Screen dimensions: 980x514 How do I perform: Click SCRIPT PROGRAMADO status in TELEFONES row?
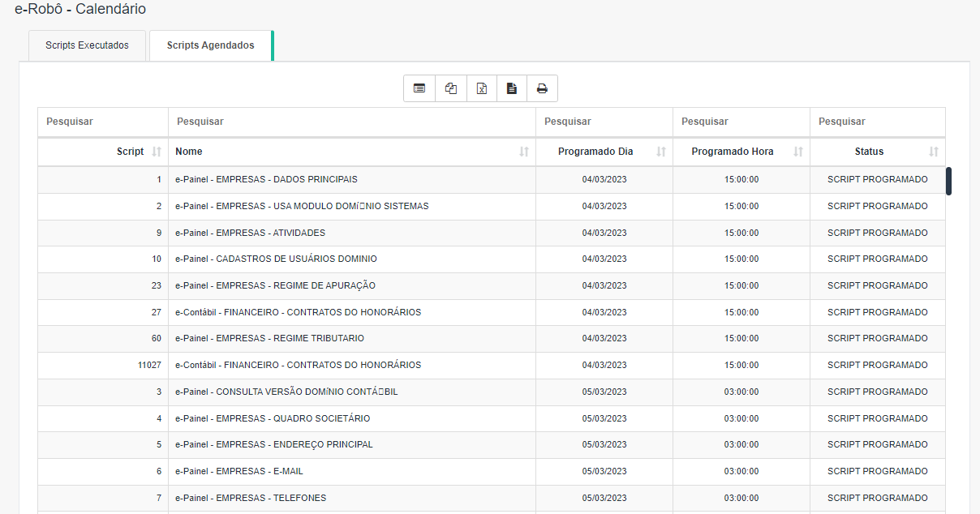tap(878, 498)
